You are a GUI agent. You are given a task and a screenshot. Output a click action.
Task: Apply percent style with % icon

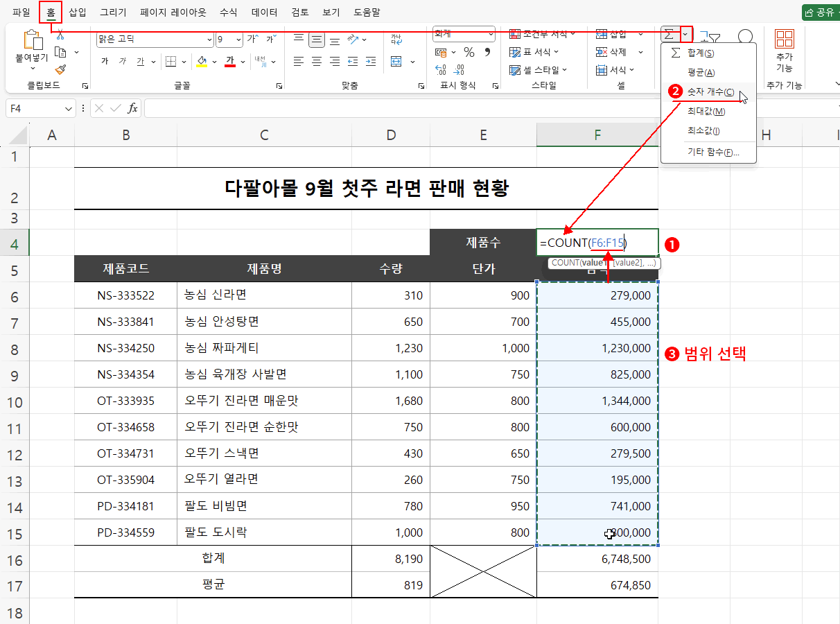(x=469, y=52)
